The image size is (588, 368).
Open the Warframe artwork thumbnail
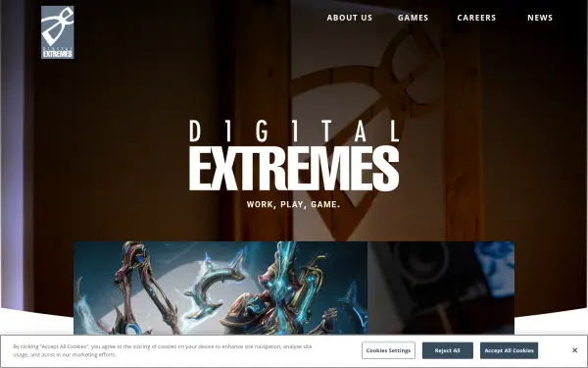click(220, 288)
